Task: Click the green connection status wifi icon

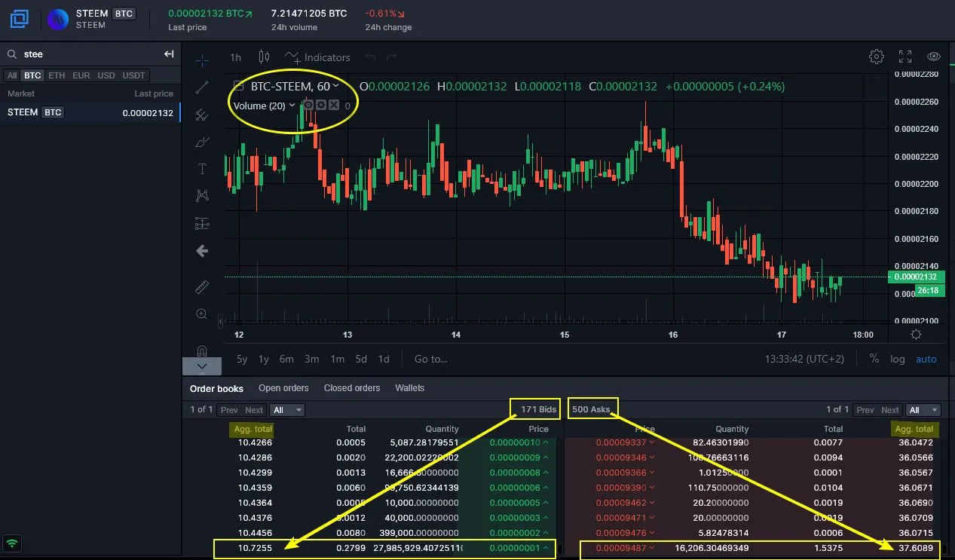Action: click(12, 543)
